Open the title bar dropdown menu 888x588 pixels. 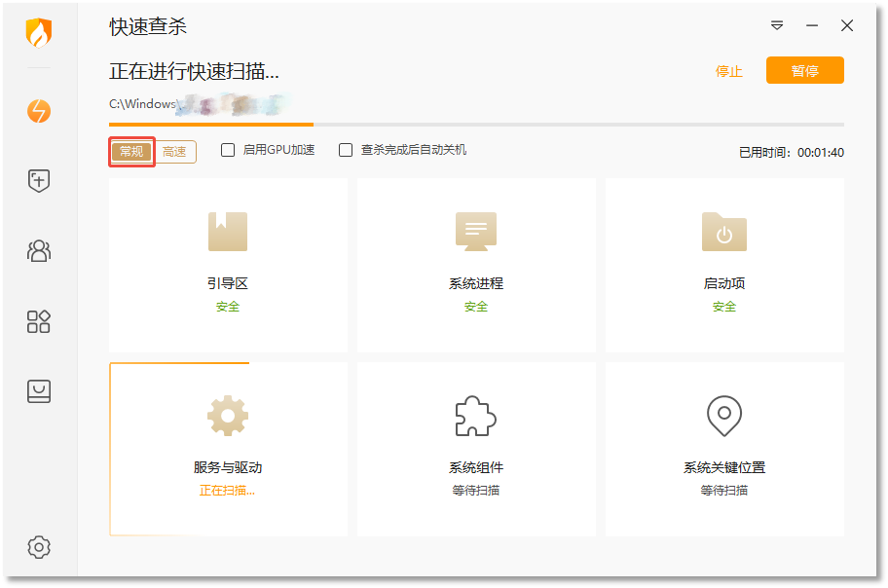pyautogui.click(x=777, y=25)
